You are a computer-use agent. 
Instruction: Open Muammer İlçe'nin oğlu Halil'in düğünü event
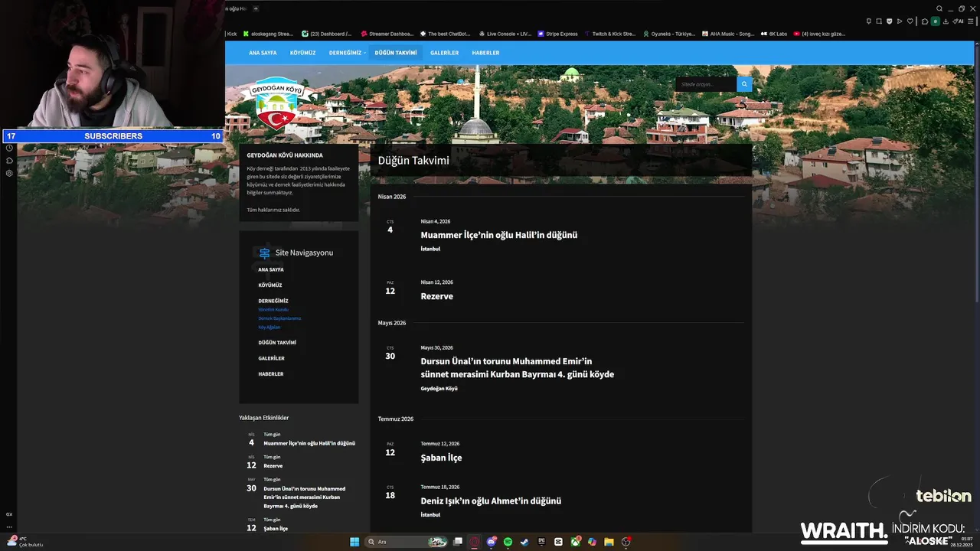tap(499, 235)
